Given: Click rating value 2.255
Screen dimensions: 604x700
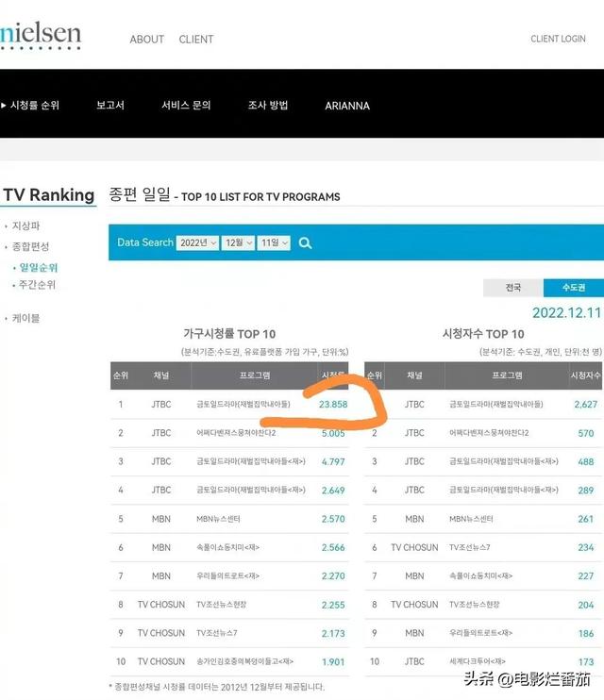Looking at the screenshot, I should [x=333, y=605].
